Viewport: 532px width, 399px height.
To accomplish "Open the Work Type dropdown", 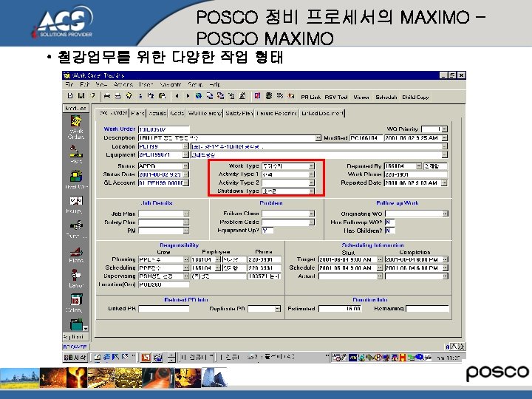I will click(312, 166).
